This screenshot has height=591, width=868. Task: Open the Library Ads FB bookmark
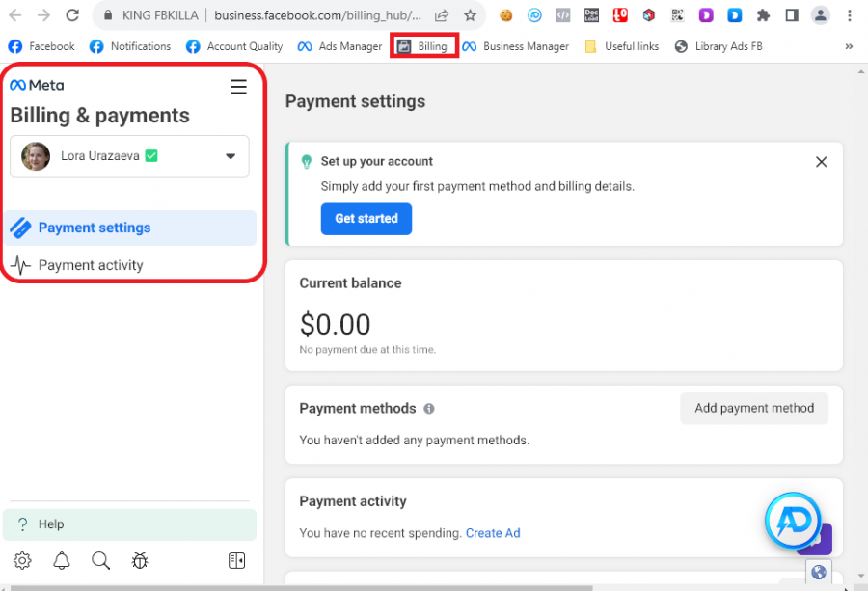pyautogui.click(x=719, y=46)
